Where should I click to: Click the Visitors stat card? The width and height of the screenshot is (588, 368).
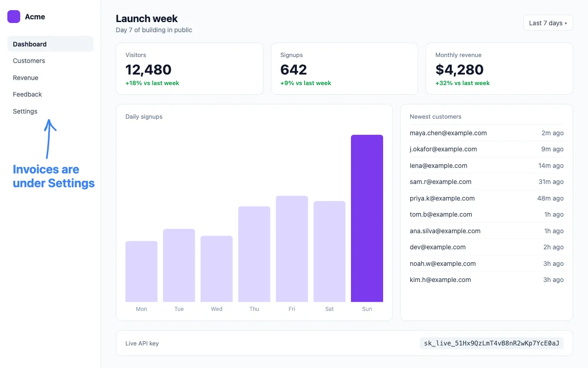(189, 69)
